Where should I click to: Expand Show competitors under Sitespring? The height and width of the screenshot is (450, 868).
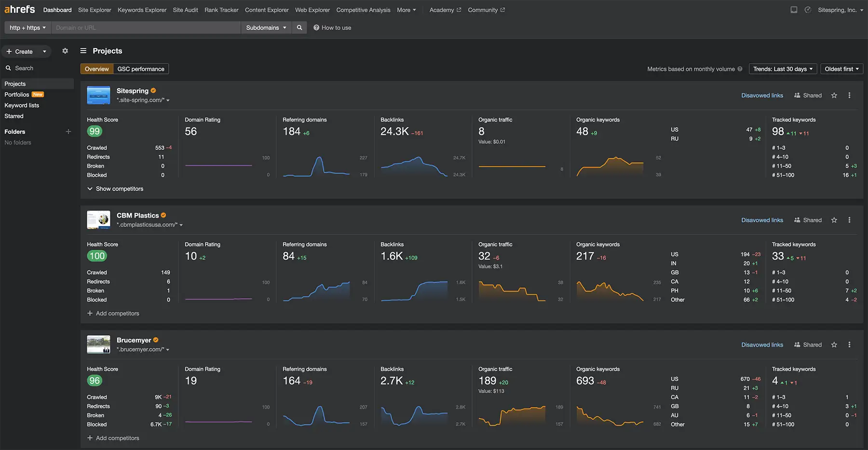[115, 189]
